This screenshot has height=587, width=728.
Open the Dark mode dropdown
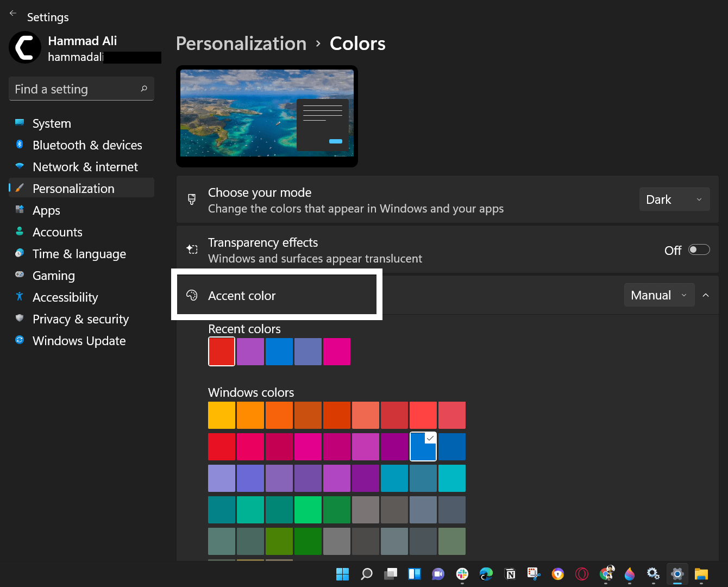pyautogui.click(x=674, y=199)
